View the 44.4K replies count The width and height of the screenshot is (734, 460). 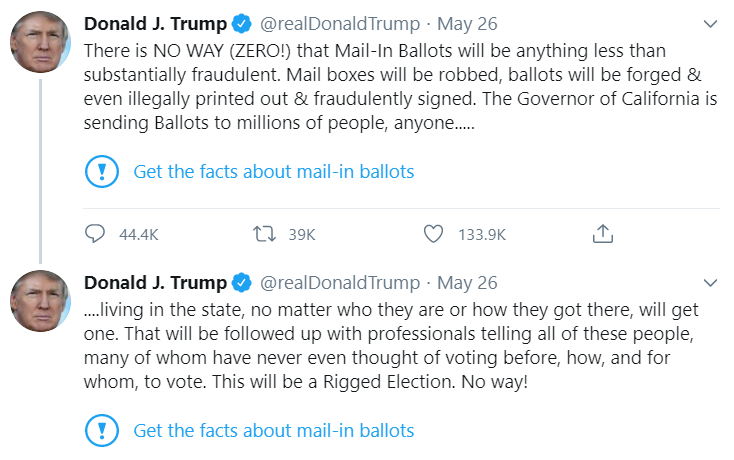(x=139, y=234)
